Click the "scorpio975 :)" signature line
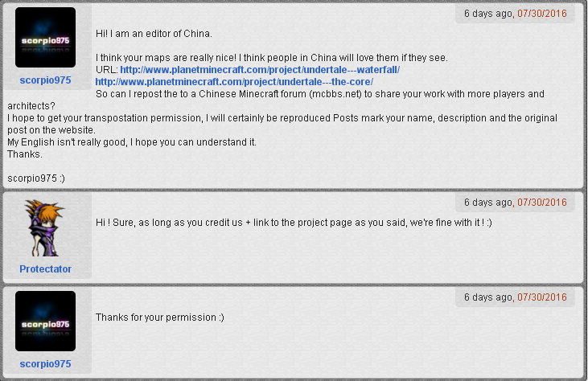588x381 pixels. [39, 178]
